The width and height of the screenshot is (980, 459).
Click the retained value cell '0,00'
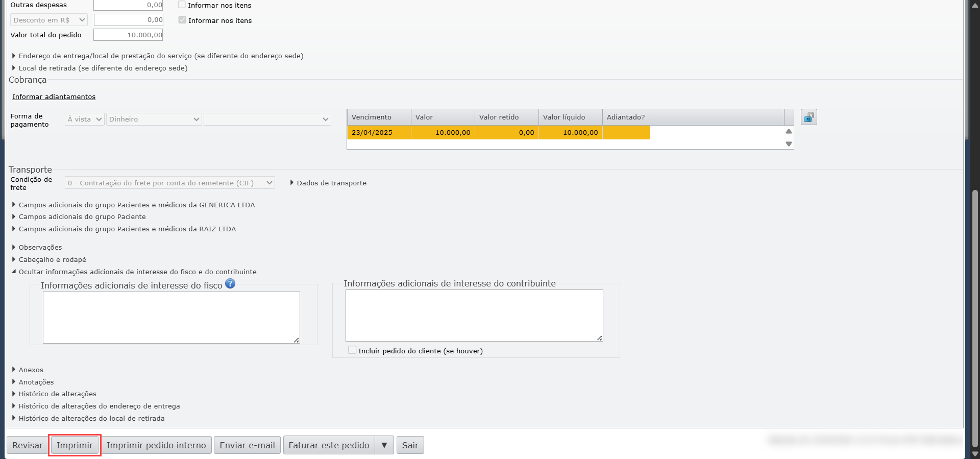tap(507, 132)
